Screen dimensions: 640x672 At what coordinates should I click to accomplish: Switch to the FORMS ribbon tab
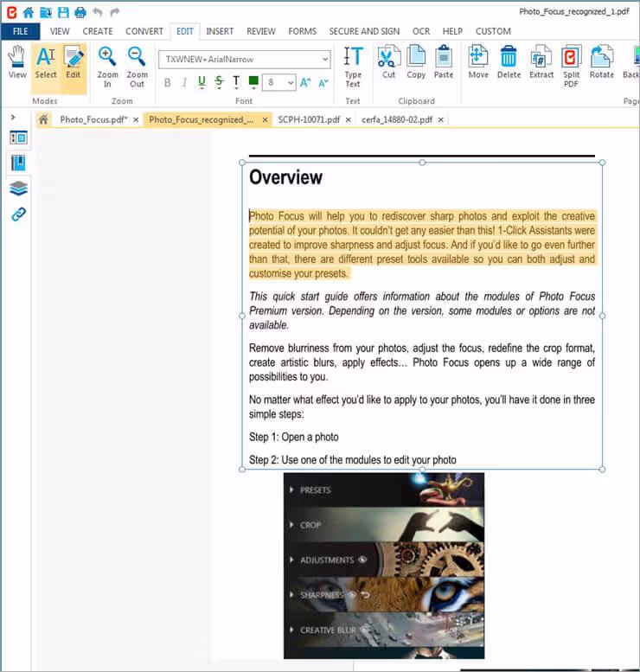click(302, 31)
